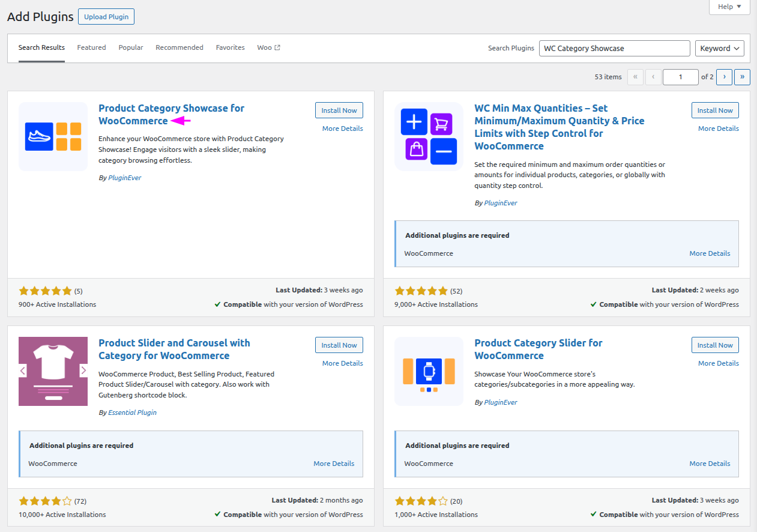Switch to the Featured tab
The height and width of the screenshot is (532, 757).
[x=91, y=48]
